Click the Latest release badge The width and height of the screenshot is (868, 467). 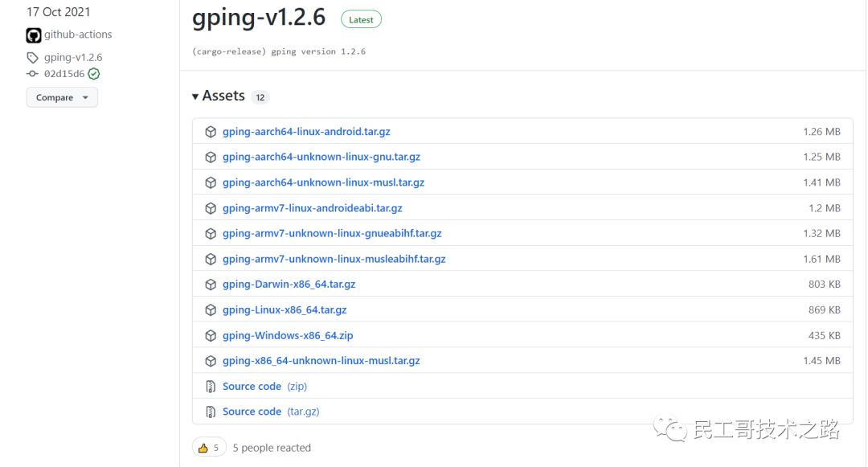click(361, 19)
